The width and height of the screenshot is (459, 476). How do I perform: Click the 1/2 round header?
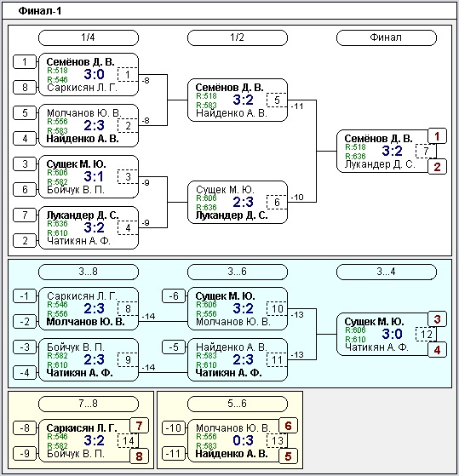click(x=238, y=37)
